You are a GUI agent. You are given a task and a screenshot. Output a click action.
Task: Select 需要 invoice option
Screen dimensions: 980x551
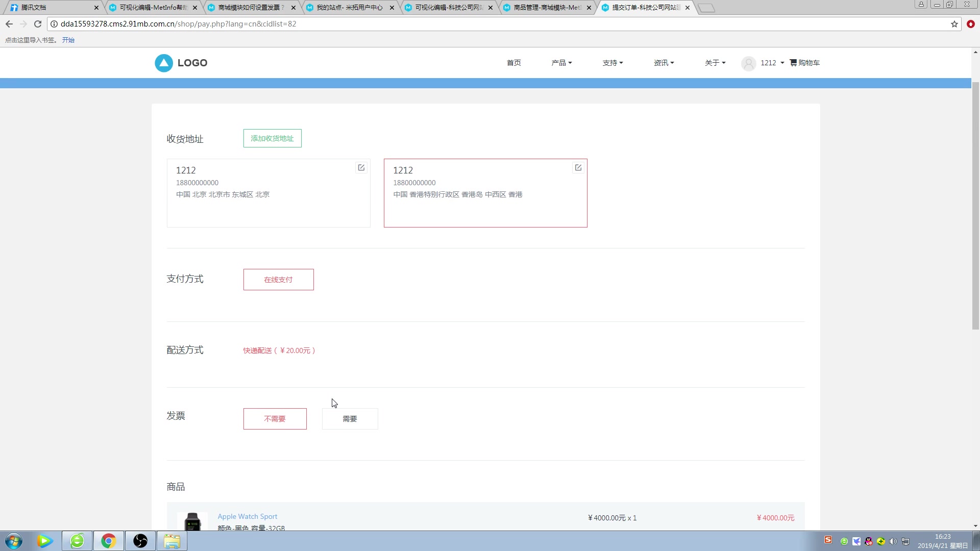[x=350, y=419]
